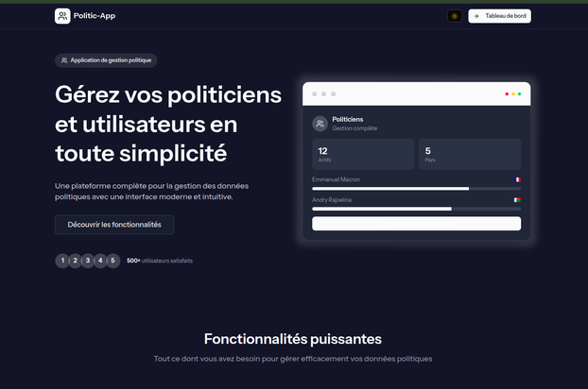Screen dimensions: 588x389
Task: Toggle the sun theme switch
Action: point(455,16)
